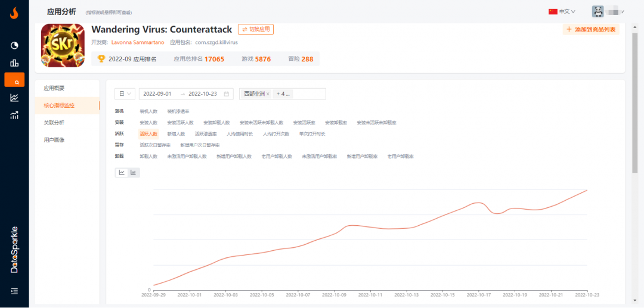The height and width of the screenshot is (308, 644).
Task: Click the 切换应用 button
Action: pos(256,30)
